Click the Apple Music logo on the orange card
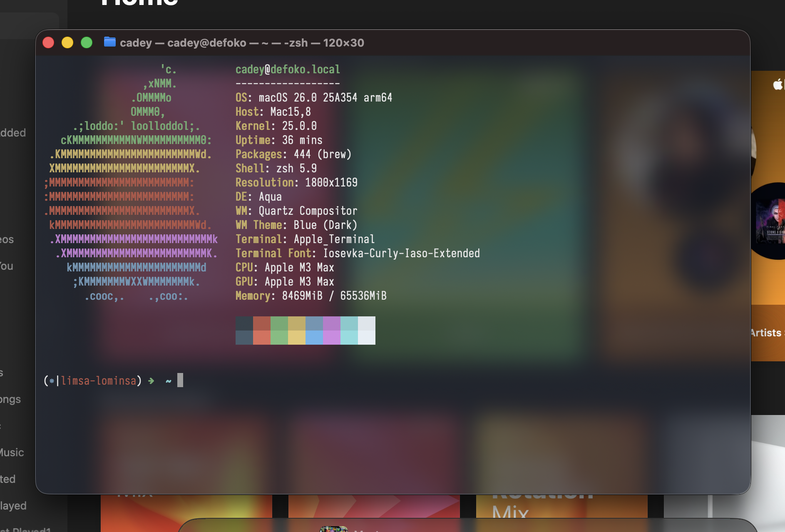This screenshot has width=785, height=532. click(x=778, y=85)
